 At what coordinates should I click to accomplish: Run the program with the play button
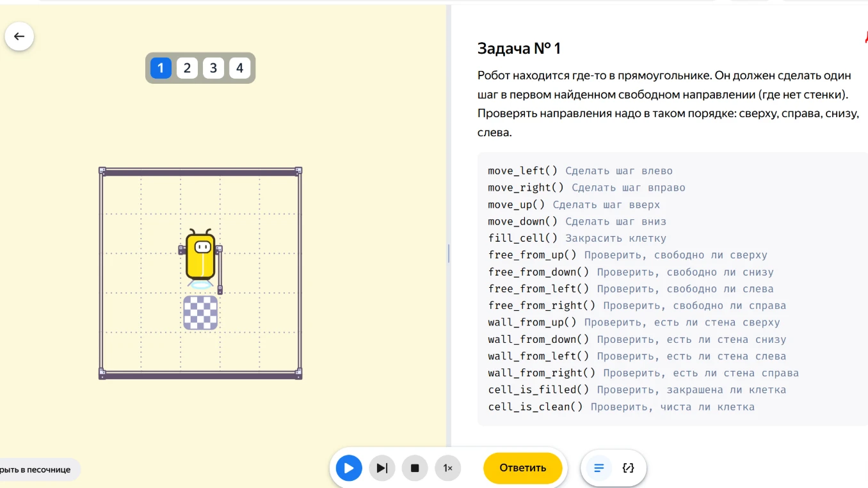(349, 468)
